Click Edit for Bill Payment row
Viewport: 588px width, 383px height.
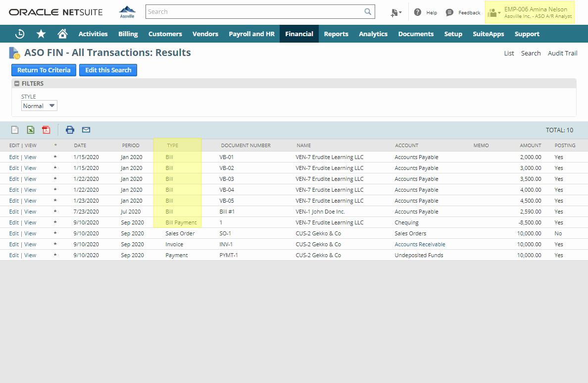(14, 222)
